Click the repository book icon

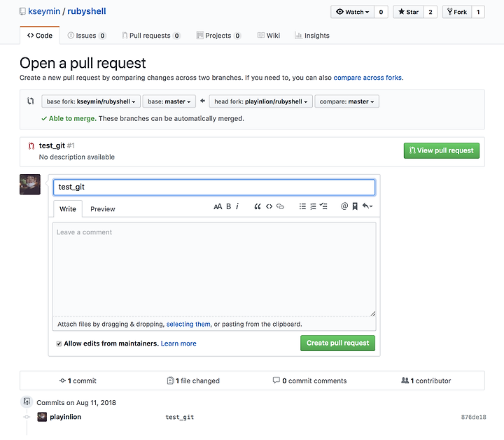(22, 12)
